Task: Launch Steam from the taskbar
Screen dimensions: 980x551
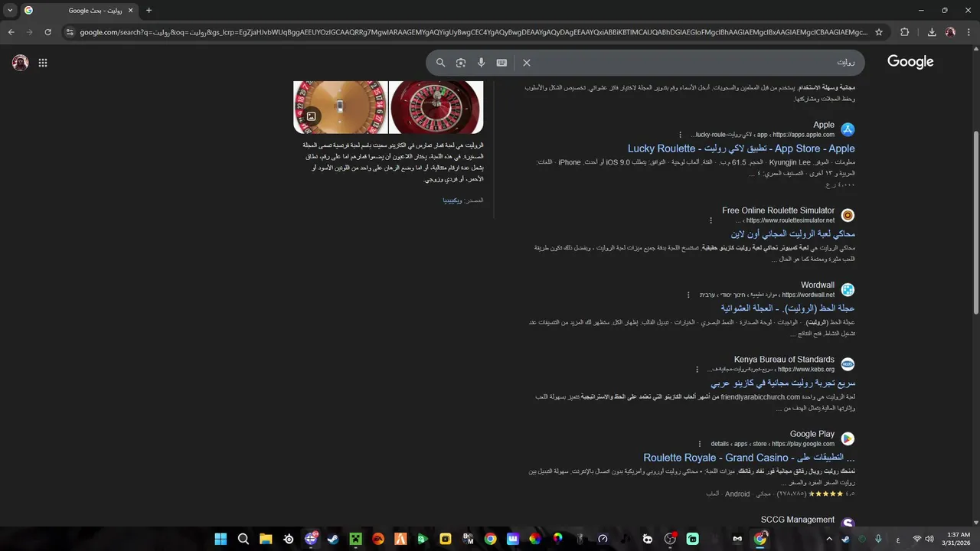Action: [x=333, y=539]
